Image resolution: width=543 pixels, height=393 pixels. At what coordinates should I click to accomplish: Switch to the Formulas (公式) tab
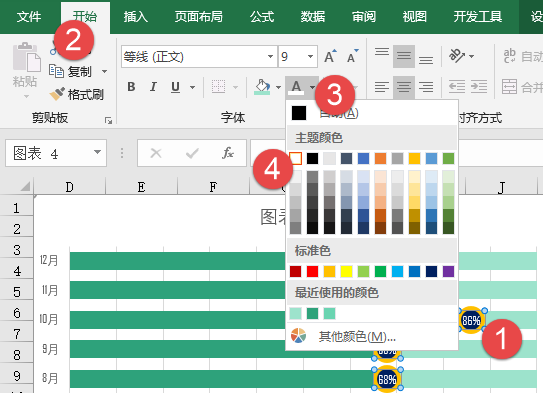[262, 17]
